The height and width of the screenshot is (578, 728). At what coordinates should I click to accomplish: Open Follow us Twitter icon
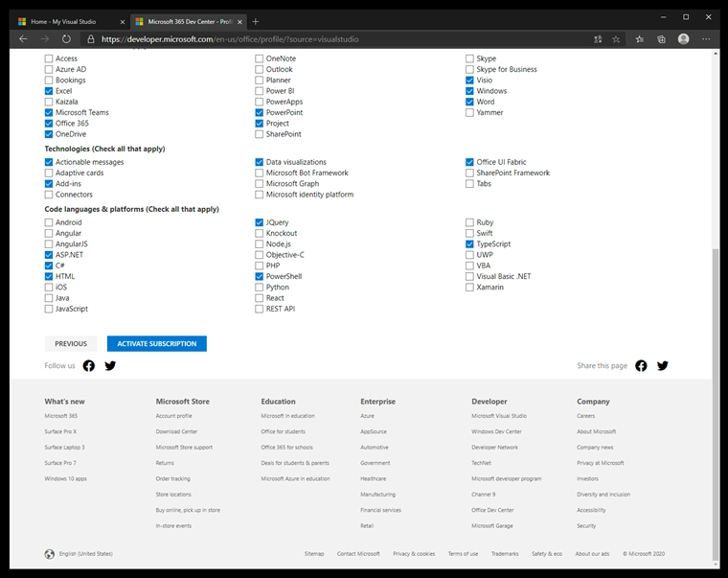[110, 365]
